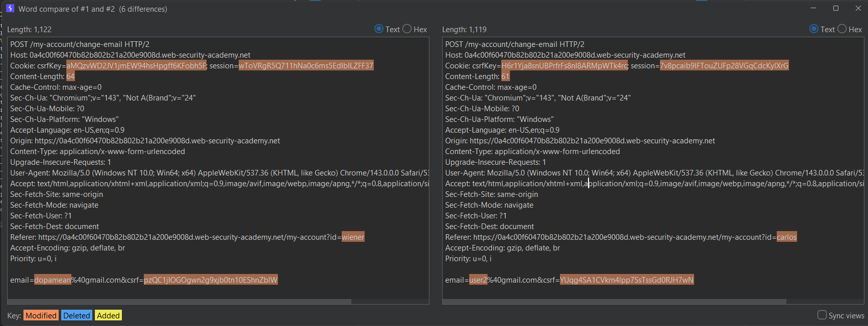Viewport: 868px width, 326px height.
Task: Click the Origin header line in right pane
Action: point(580,141)
